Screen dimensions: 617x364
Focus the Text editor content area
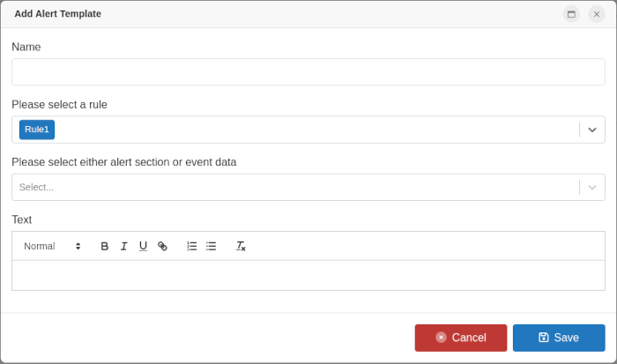click(x=308, y=275)
